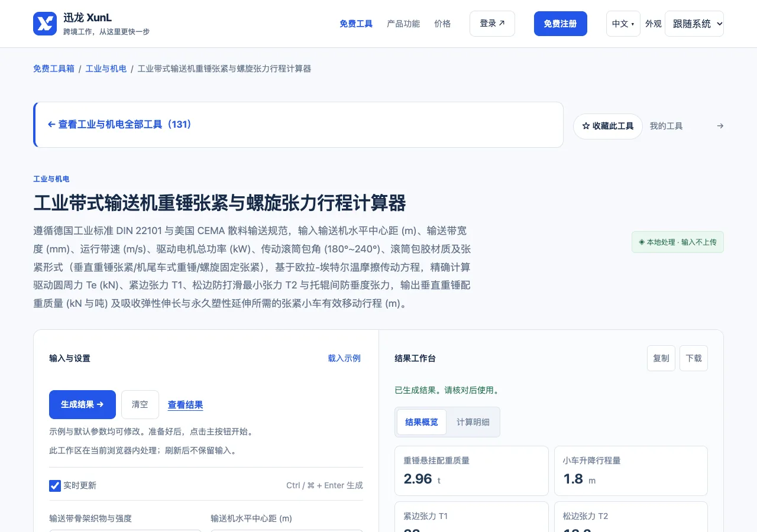Click the 松边张力 T2 label
Image resolution: width=757 pixels, height=532 pixels.
[x=585, y=516]
